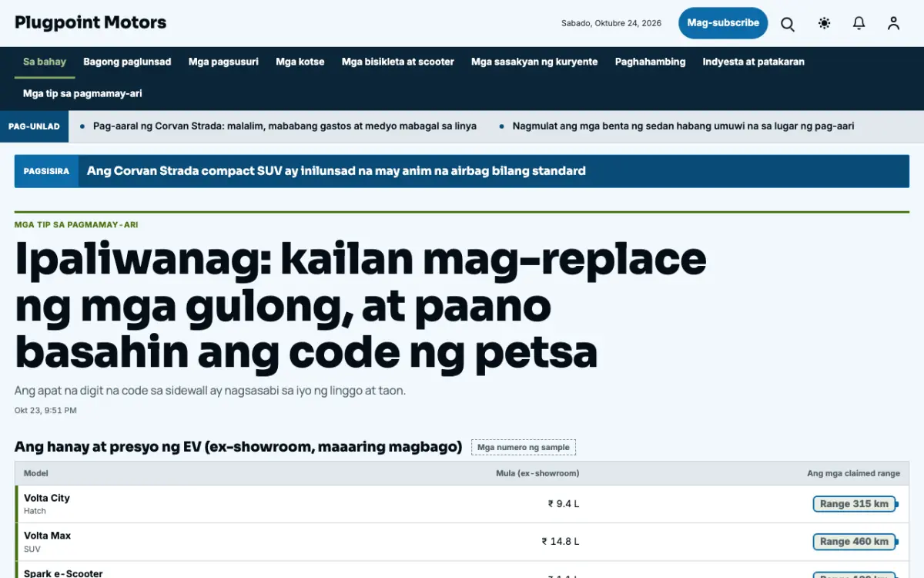The image size is (924, 578).
Task: Open Mga pagsusuri nav item
Action: pos(223,62)
